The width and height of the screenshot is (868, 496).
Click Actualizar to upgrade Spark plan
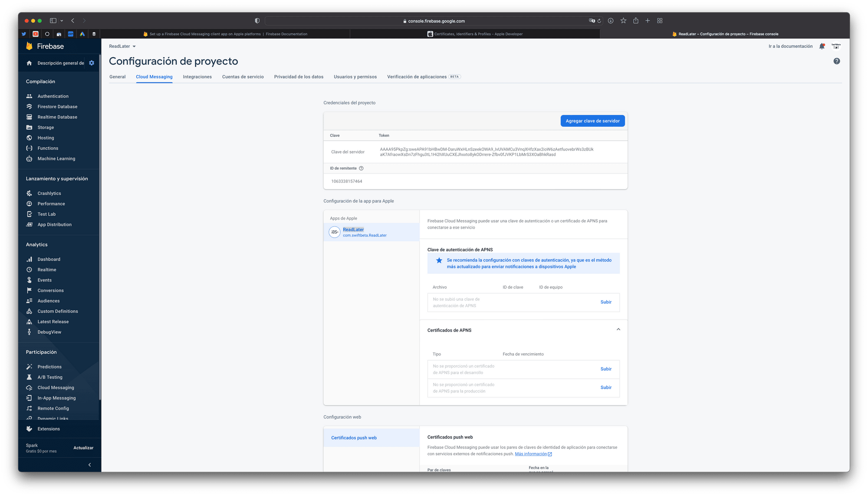click(x=83, y=448)
